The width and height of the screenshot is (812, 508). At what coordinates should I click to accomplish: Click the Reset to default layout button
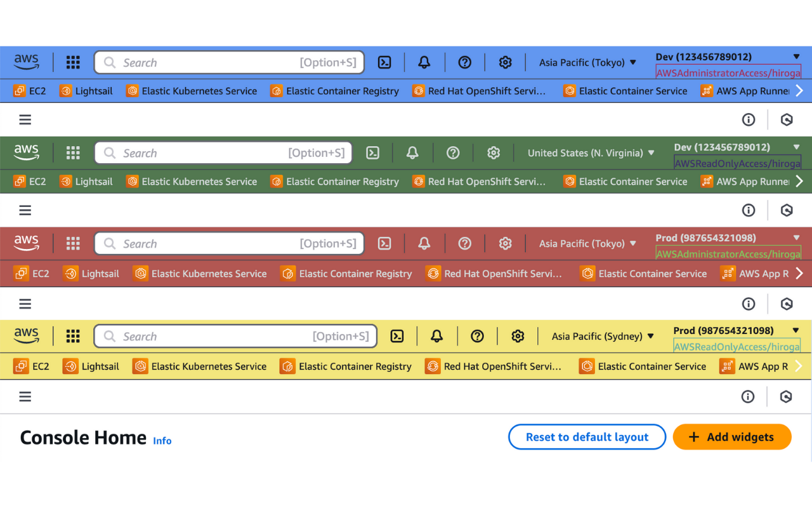click(x=587, y=437)
